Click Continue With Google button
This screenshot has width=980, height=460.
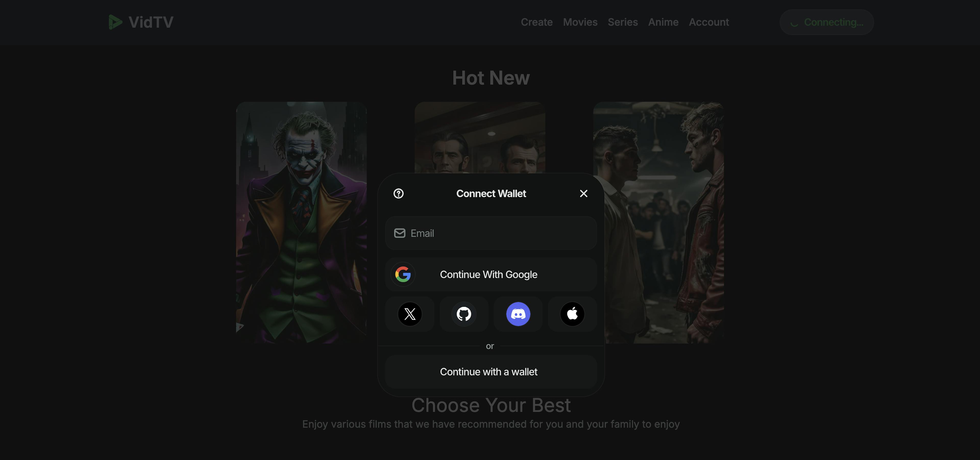tap(489, 274)
